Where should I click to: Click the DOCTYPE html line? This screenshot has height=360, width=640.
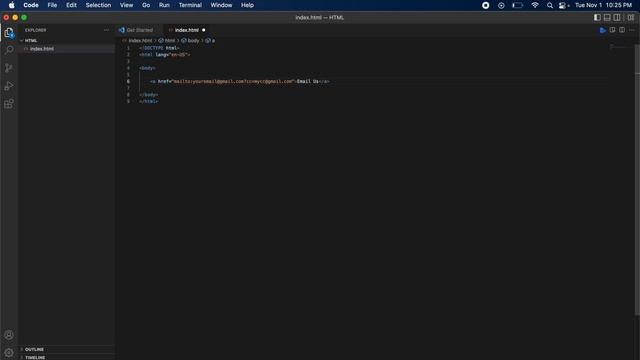click(160, 48)
